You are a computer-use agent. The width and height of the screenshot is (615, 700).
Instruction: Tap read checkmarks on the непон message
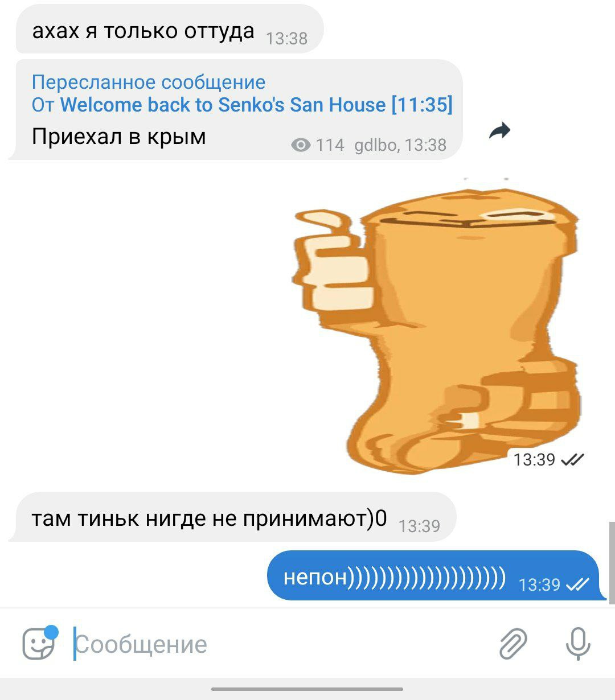tap(579, 584)
